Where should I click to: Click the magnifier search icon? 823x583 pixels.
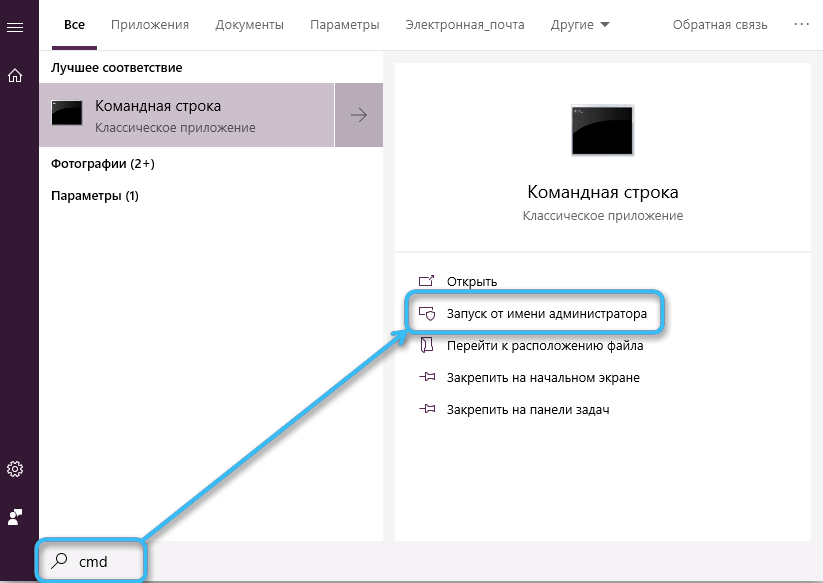[59, 562]
